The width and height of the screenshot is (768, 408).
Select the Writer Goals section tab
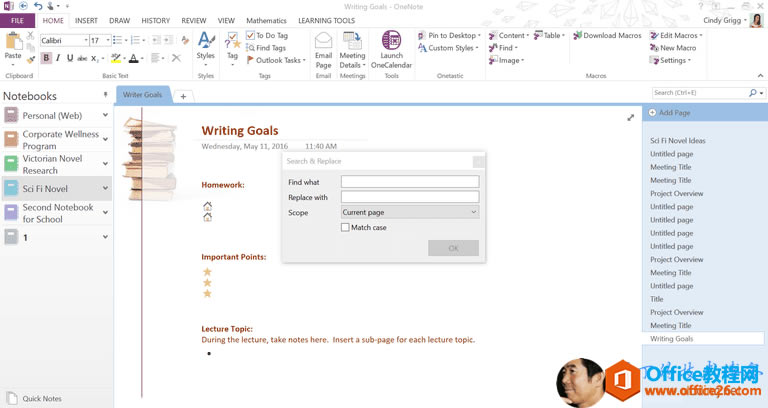tap(143, 95)
